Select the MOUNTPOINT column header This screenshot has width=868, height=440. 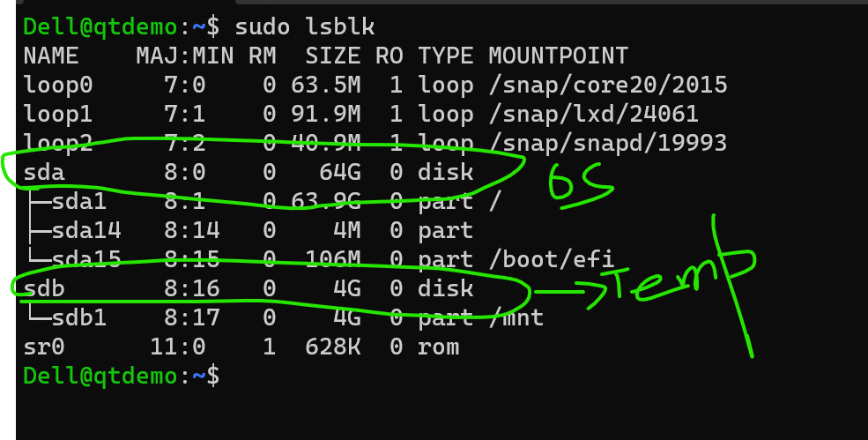pyautogui.click(x=558, y=56)
